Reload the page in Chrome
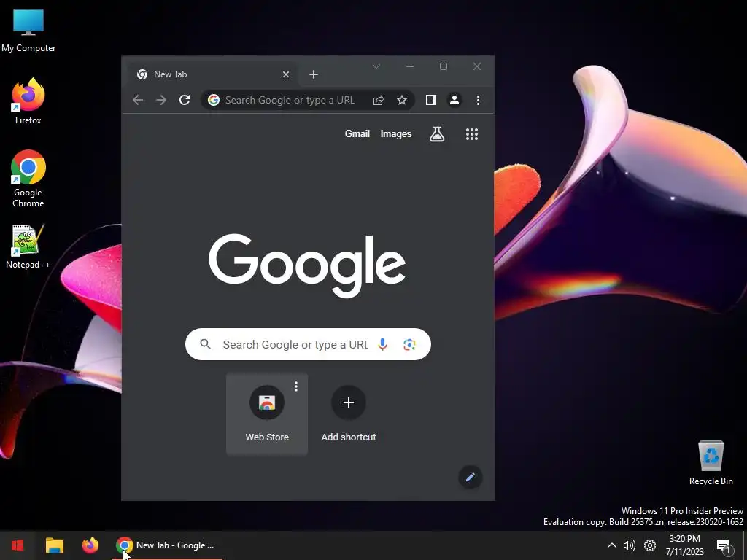 (185, 100)
